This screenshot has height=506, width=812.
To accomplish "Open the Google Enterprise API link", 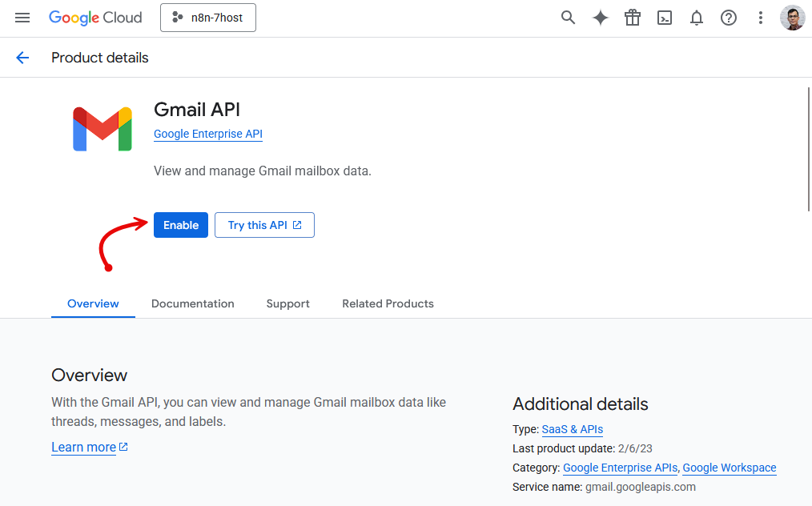I will (208, 134).
